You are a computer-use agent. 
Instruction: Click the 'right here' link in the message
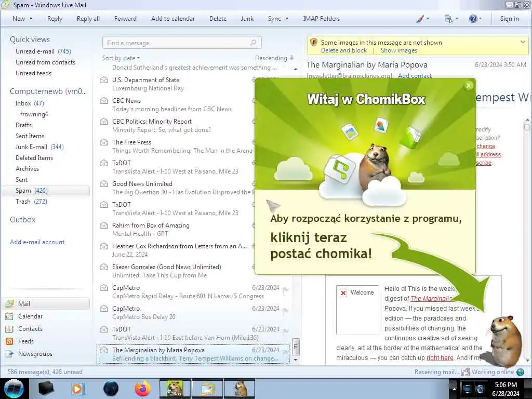point(440,357)
